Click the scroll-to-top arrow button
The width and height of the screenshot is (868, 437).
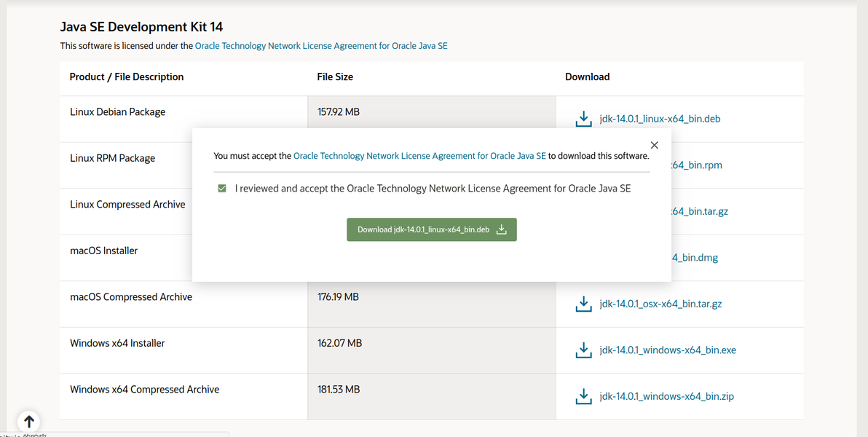click(28, 421)
